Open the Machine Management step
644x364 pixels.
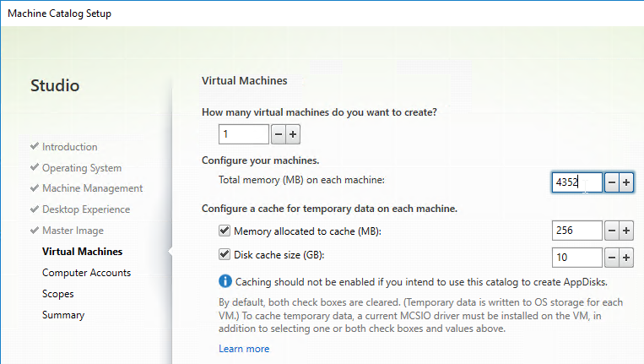(x=92, y=188)
